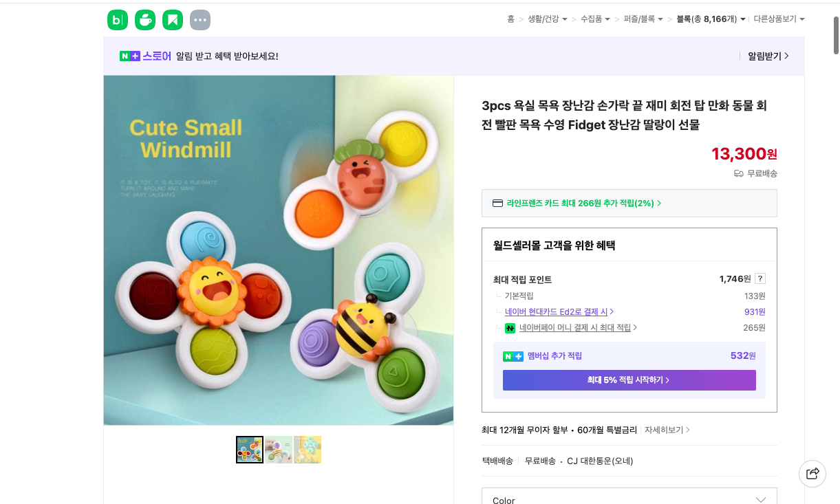Image resolution: width=840 pixels, height=504 pixels.
Task: Open the blog shortcut icon
Action: [118, 20]
